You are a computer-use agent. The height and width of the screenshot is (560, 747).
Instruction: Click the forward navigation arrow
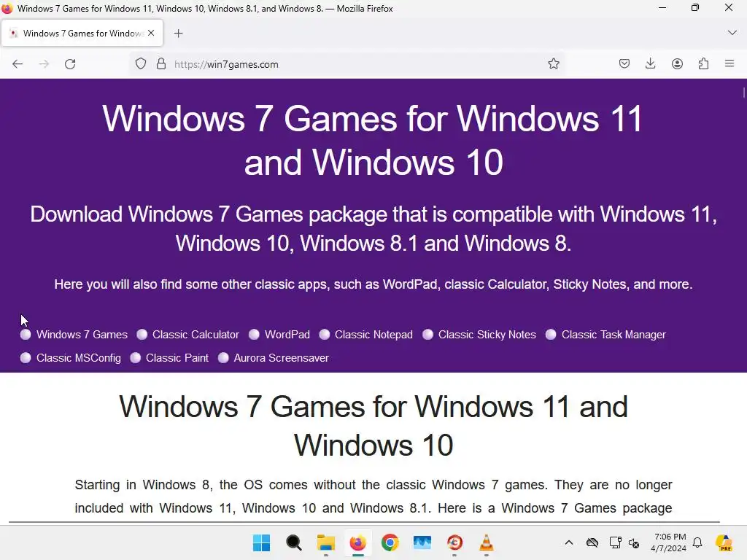(44, 64)
